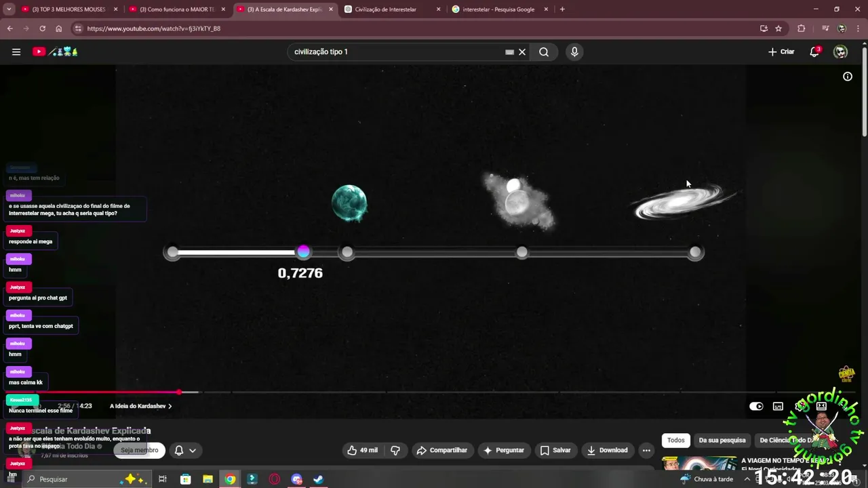
Task: Open browser extensions puzzle icon
Action: 802,28
